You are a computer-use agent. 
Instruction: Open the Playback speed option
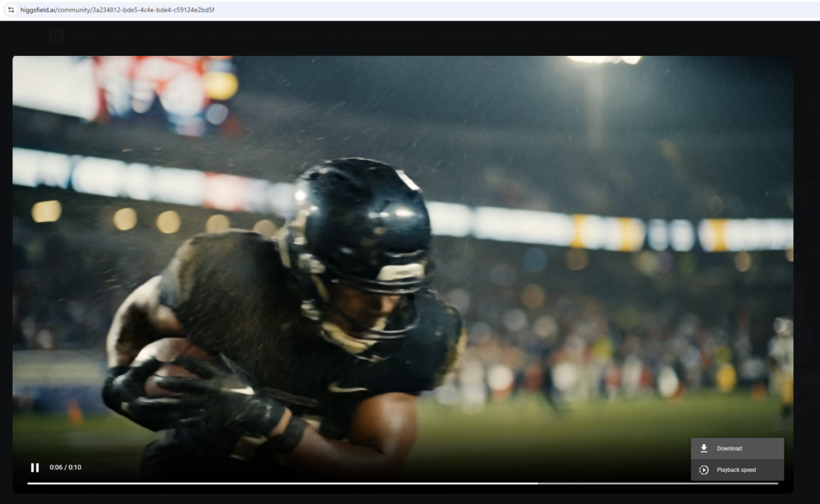point(738,470)
